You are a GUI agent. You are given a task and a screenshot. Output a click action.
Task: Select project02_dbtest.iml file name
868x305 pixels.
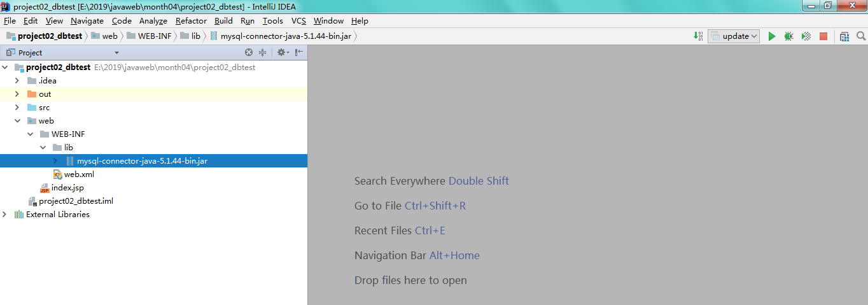pyautogui.click(x=76, y=201)
